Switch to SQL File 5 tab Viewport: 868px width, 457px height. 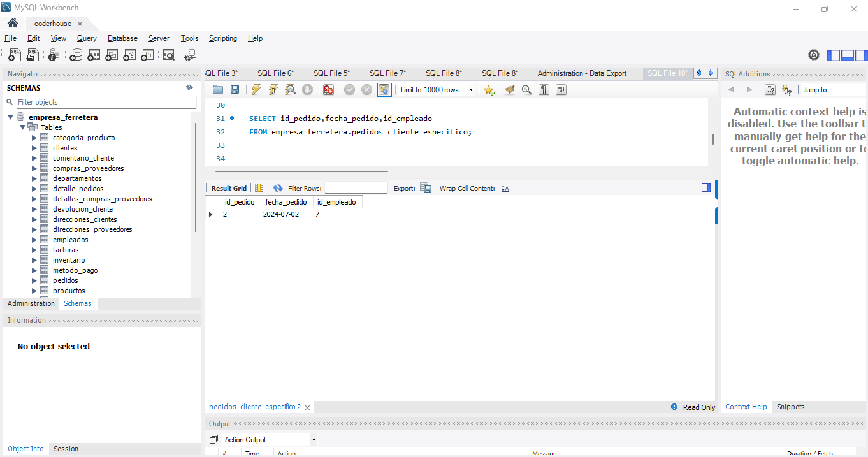pos(331,73)
